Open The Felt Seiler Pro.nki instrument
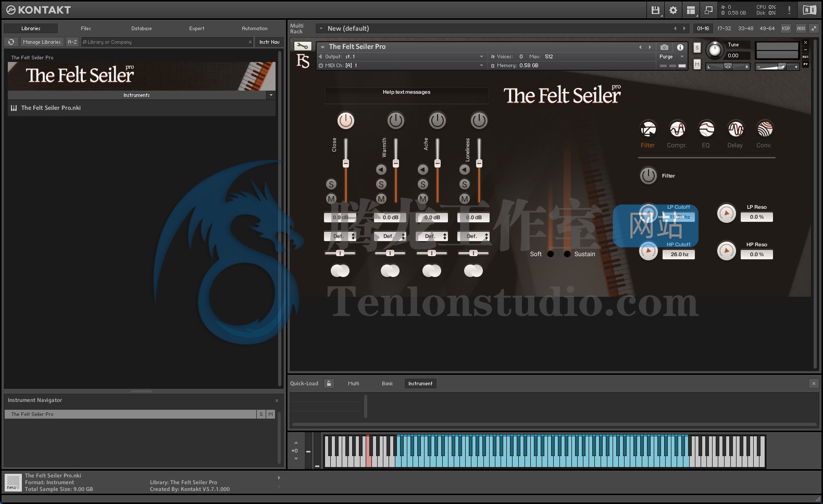823x504 pixels. point(141,108)
